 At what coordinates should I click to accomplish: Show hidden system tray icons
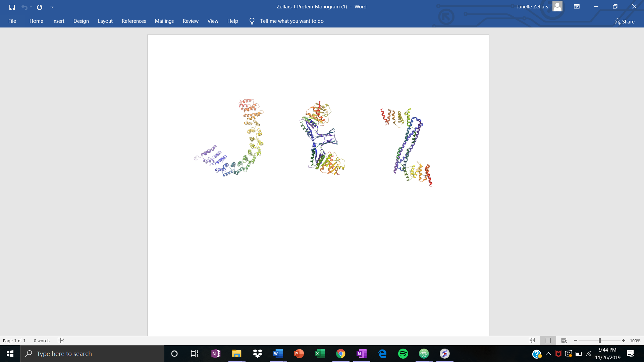[x=548, y=354]
